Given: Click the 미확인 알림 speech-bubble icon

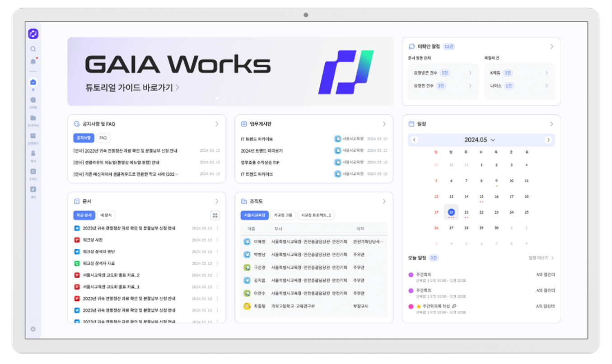Looking at the screenshot, I should [411, 47].
